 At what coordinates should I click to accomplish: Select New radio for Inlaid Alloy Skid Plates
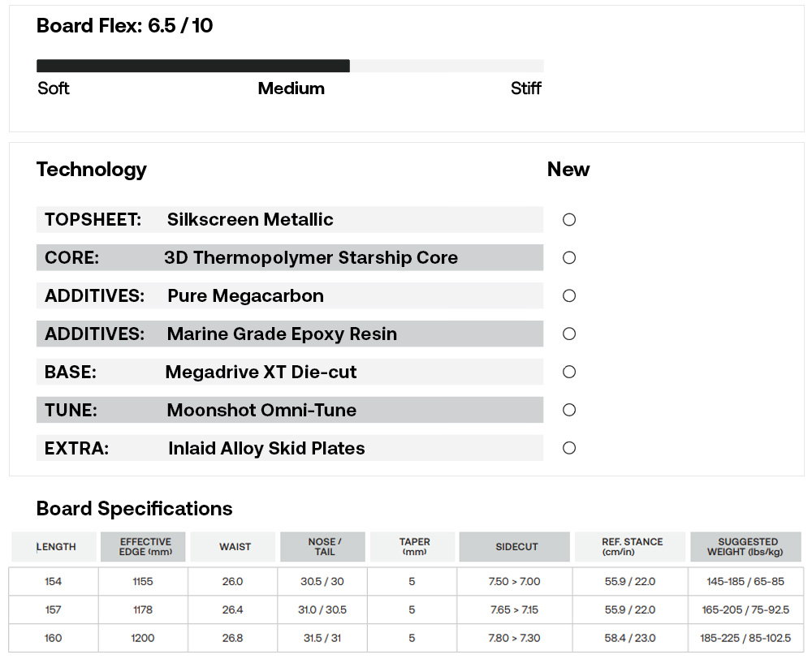[569, 448]
